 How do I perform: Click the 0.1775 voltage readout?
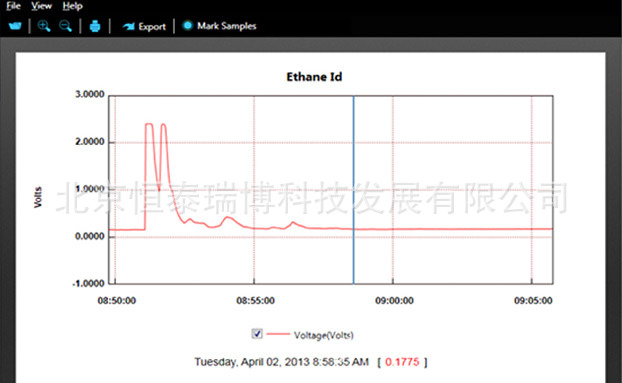pyautogui.click(x=402, y=362)
